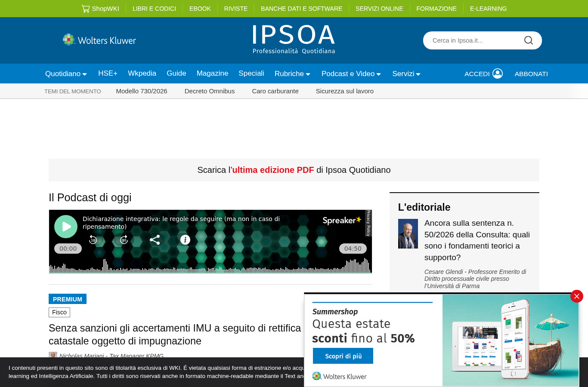Open LIBRI E CODICI in top bar
Image resolution: width=588 pixels, height=387 pixels.
[x=154, y=9]
